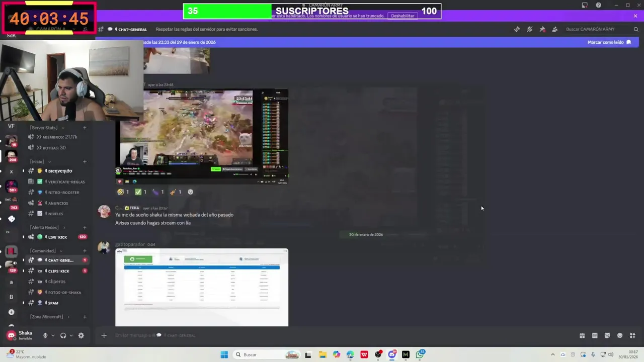Open server icon with 743 badge

[x=11, y=203]
